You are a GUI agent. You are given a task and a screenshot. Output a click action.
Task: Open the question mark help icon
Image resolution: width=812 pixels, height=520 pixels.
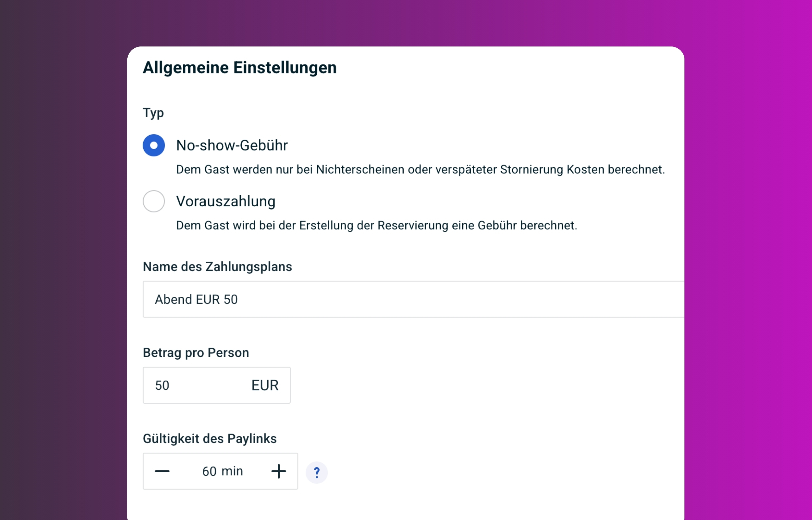(316, 473)
